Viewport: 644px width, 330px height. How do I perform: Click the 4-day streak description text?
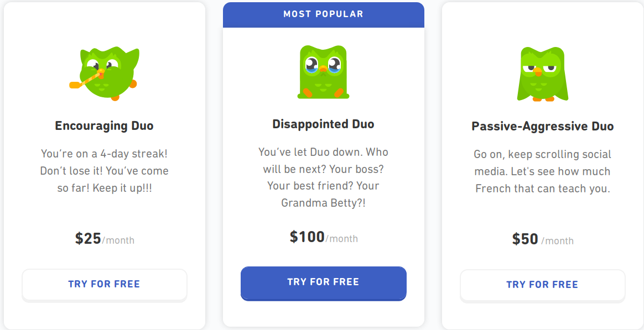click(x=104, y=171)
